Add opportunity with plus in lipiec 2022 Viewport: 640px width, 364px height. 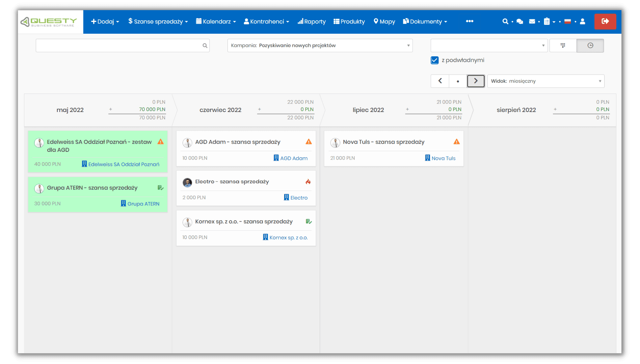[x=407, y=109]
